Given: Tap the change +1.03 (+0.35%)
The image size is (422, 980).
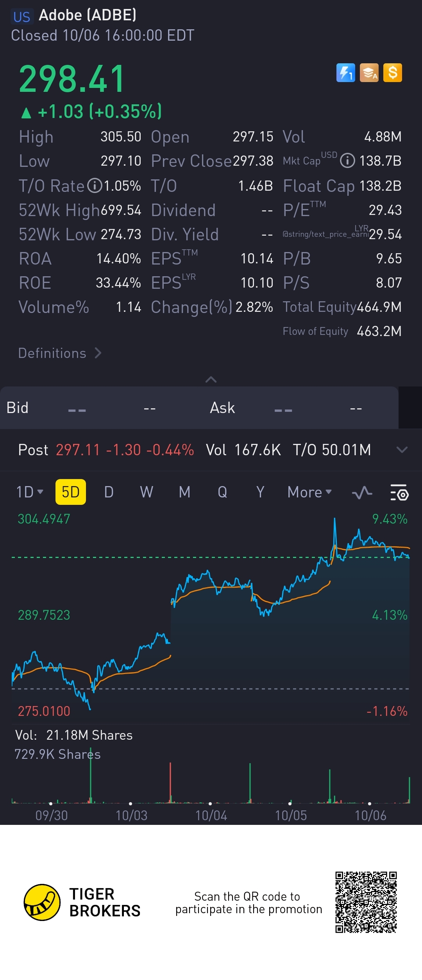Looking at the screenshot, I should tap(91, 111).
